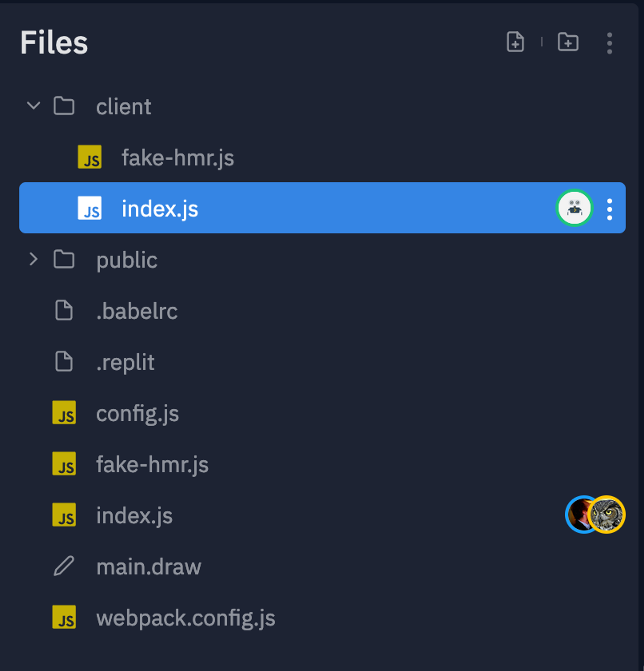Click the new folder icon

coord(568,42)
